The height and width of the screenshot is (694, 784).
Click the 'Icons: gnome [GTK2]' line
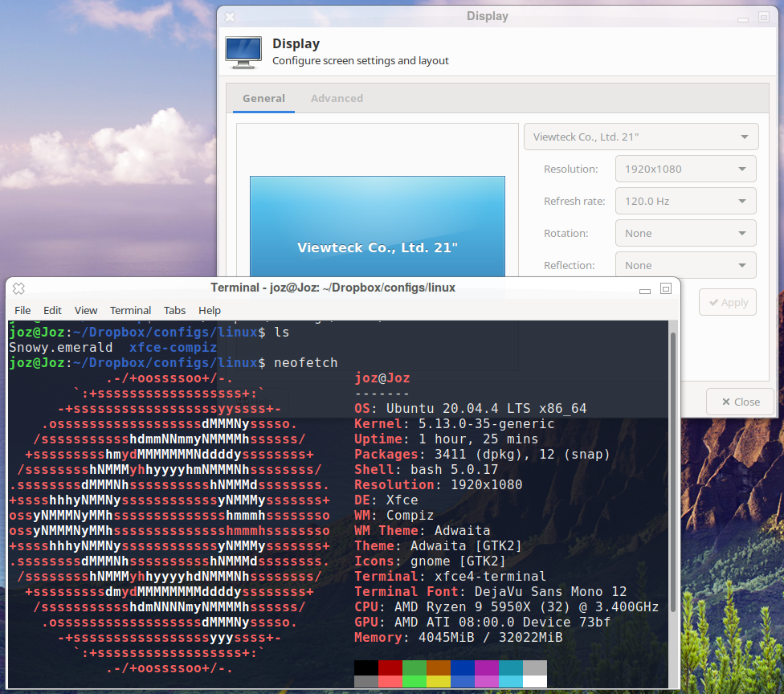(x=430, y=561)
